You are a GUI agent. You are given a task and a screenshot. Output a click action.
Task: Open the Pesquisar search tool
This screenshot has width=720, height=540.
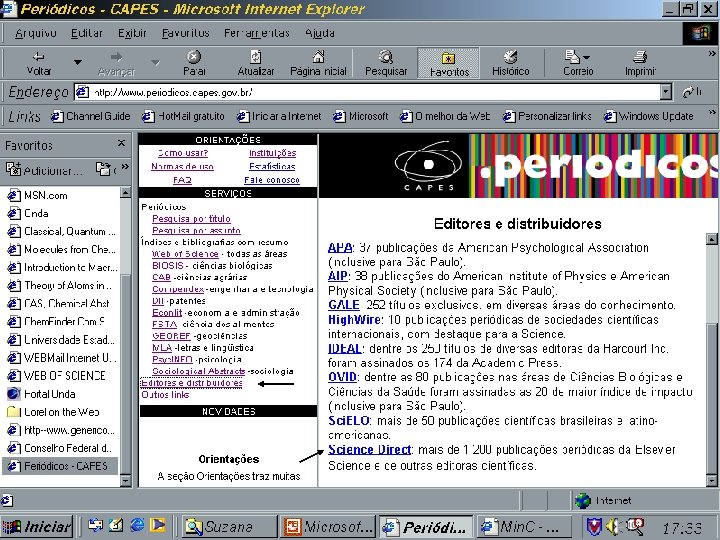click(386, 62)
